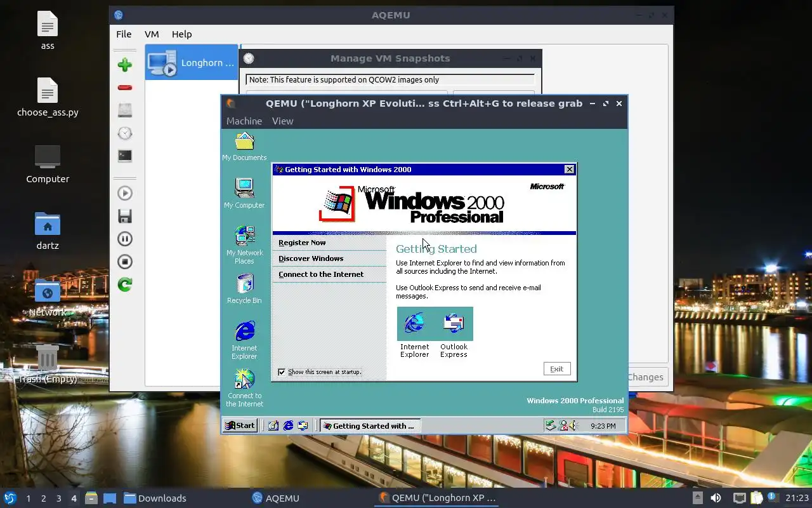
Task: Switch to workspace 1
Action: 28,498
